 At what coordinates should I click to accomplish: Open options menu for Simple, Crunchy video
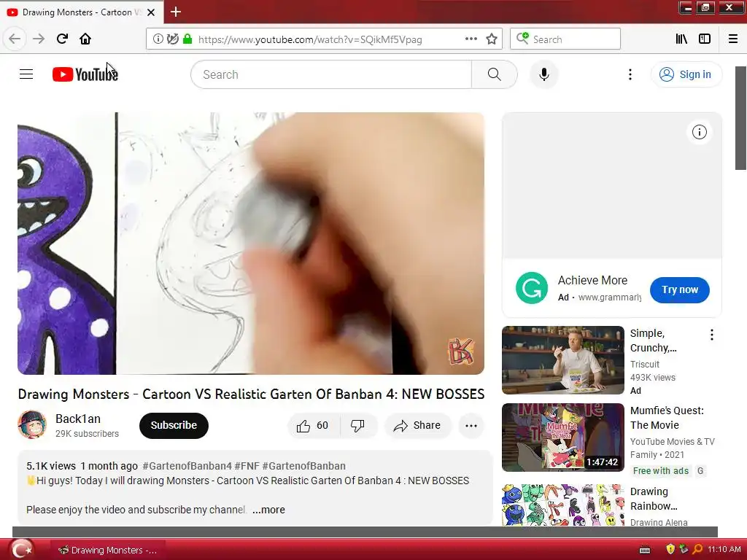(712, 335)
